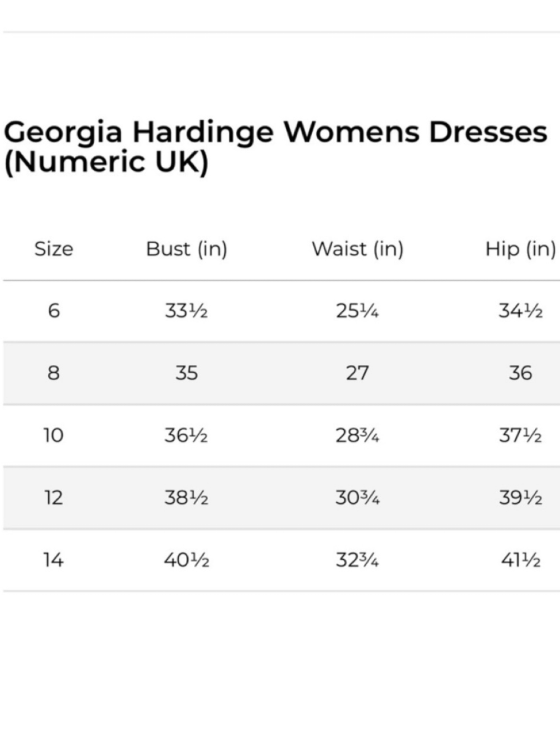This screenshot has width=560, height=746.
Task: Click the 28¾ waist measurement
Action: tap(357, 435)
